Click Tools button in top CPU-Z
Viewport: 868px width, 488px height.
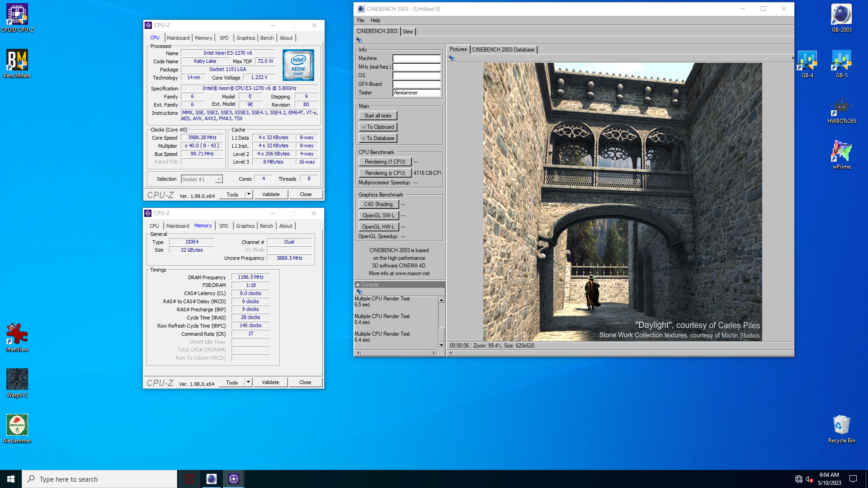pyautogui.click(x=232, y=194)
